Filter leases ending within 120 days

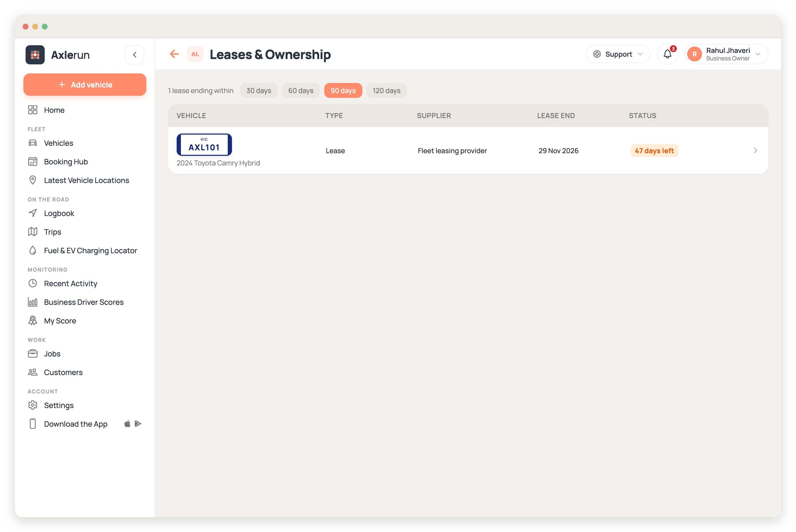[387, 91]
